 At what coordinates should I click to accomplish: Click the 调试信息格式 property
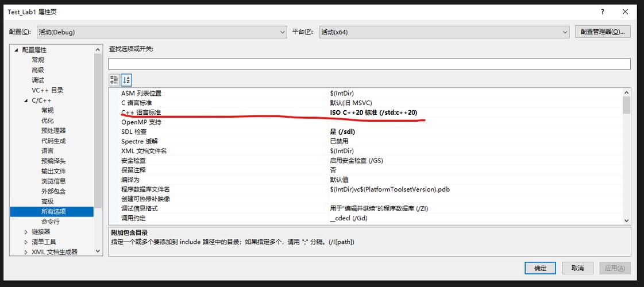[139, 208]
